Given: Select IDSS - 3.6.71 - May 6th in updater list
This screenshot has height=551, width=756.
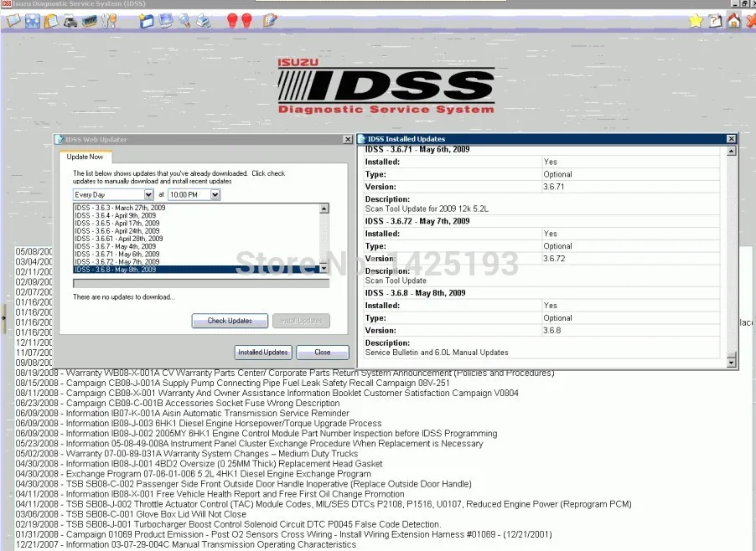Looking at the screenshot, I should 196,254.
